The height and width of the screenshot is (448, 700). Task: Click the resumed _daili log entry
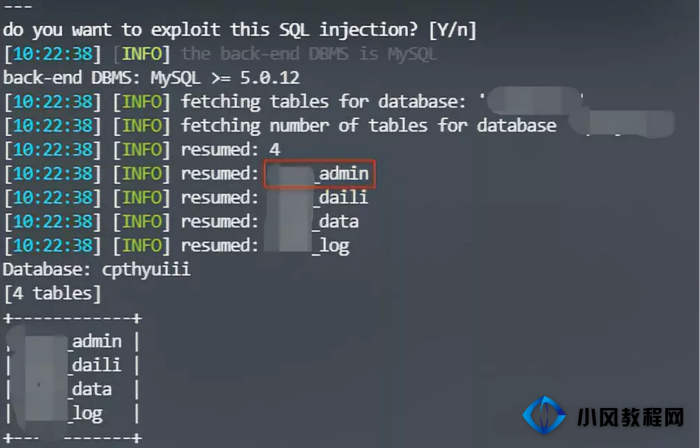pyautogui.click(x=186, y=198)
